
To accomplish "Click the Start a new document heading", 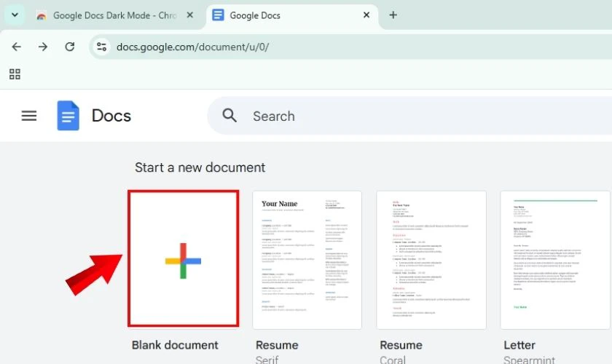I will 200,167.
